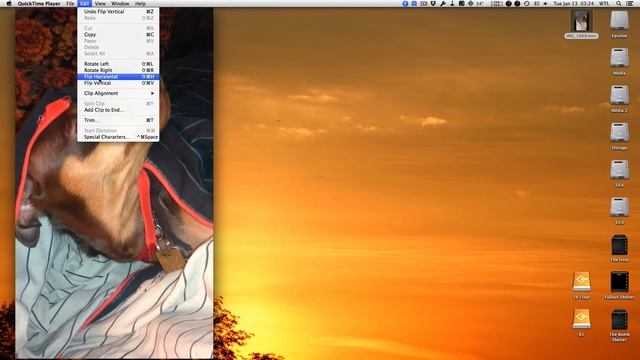Image resolution: width=640 pixels, height=360 pixels.
Task: Choose Rotate Left
Action: (118, 64)
